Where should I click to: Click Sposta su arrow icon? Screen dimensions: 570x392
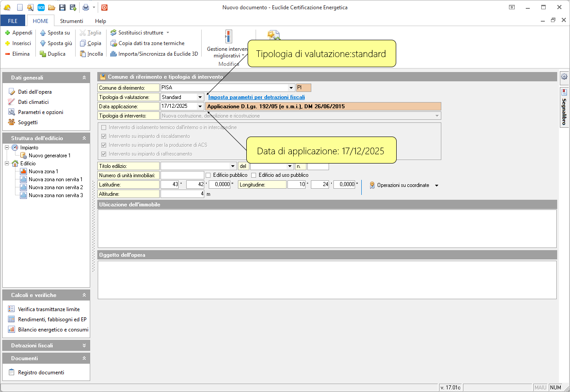[x=43, y=33]
